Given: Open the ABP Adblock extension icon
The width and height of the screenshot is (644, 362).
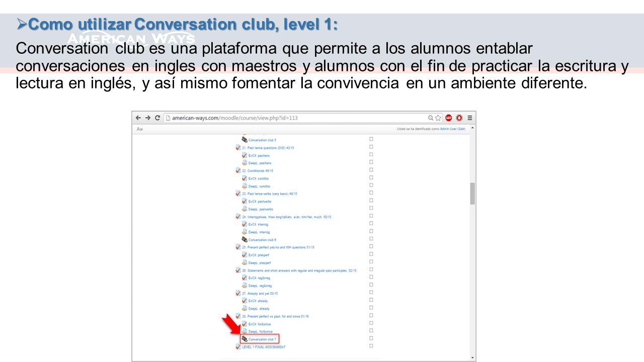Looking at the screenshot, I should tap(449, 118).
